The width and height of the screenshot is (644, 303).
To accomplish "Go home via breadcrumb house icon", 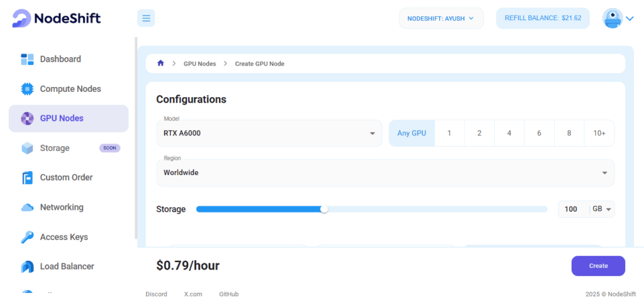I will click(x=160, y=64).
